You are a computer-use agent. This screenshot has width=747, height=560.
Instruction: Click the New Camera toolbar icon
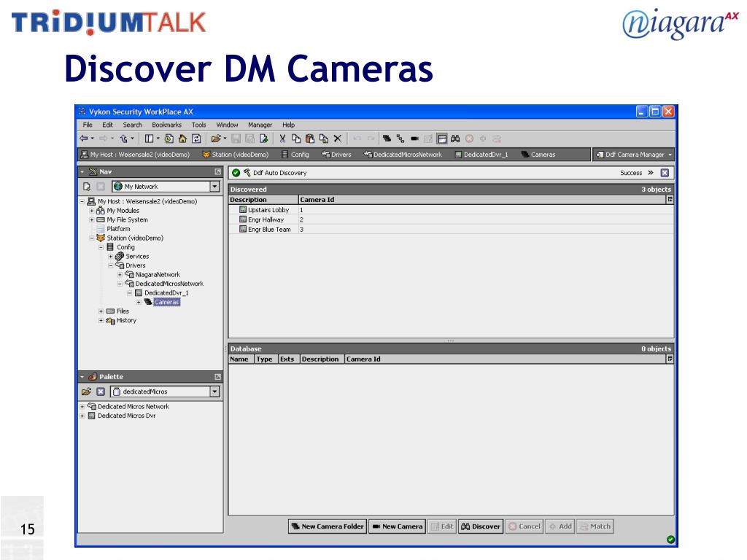coord(414,139)
